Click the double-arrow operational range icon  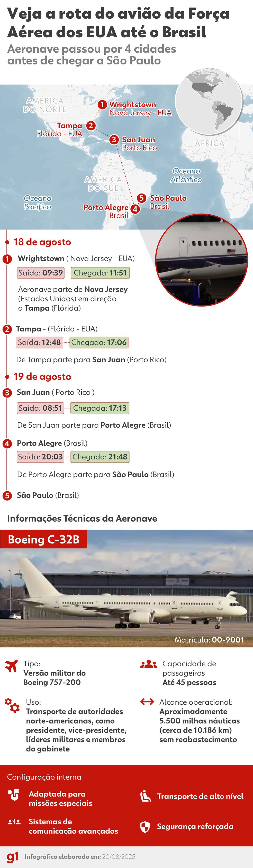click(x=147, y=702)
